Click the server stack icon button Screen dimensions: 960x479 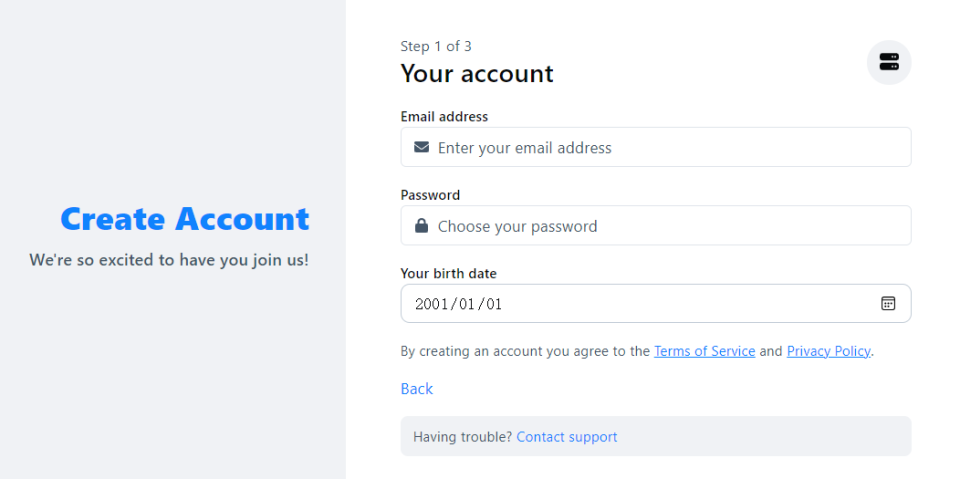pos(889,62)
